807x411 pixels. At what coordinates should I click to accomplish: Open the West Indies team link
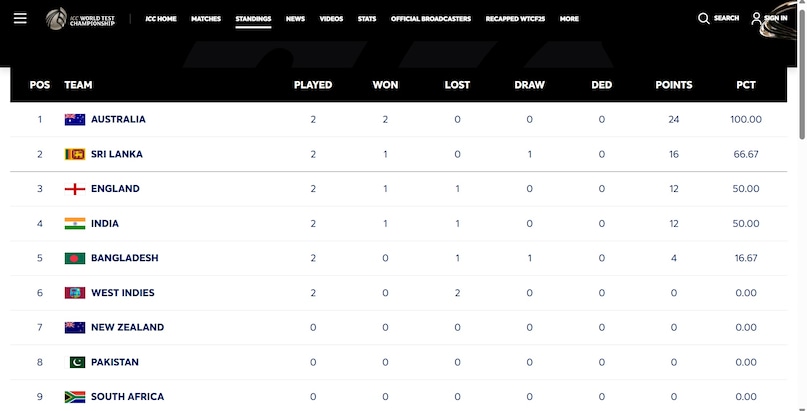(122, 293)
